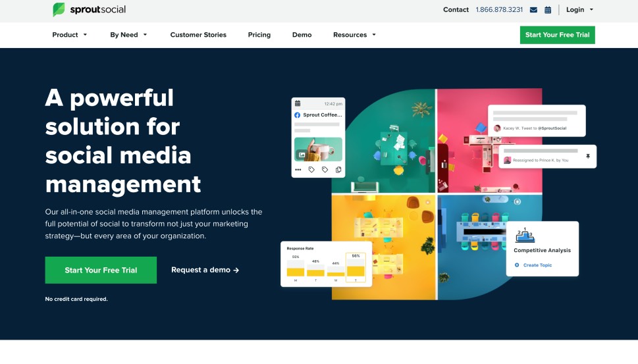Open the Demo page

point(302,35)
